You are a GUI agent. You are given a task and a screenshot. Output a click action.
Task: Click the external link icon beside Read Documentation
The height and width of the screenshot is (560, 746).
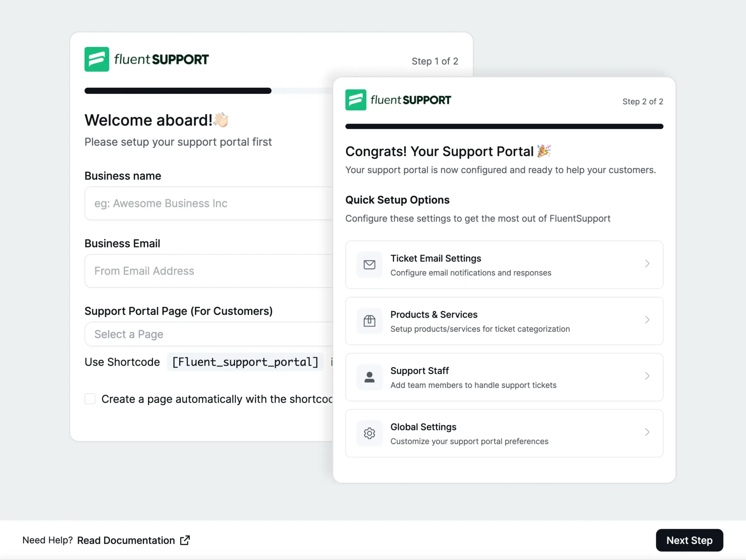pos(185,540)
